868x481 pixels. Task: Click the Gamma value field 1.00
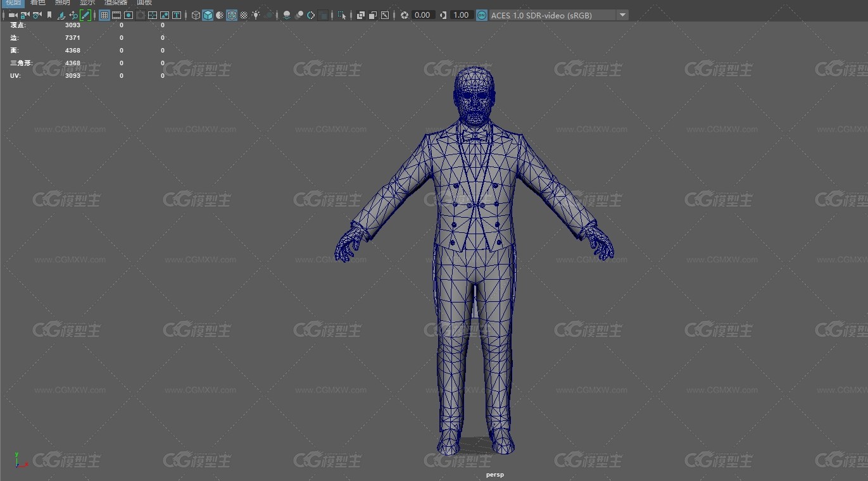coord(462,15)
